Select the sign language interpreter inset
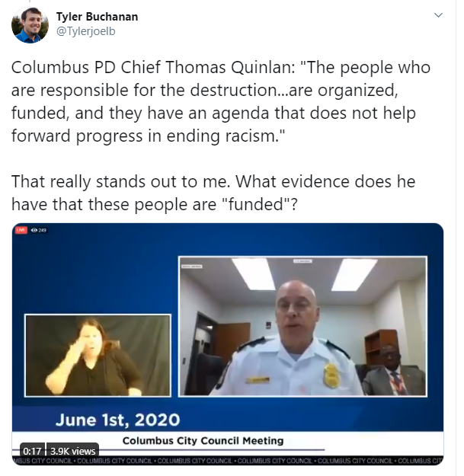 (x=98, y=356)
